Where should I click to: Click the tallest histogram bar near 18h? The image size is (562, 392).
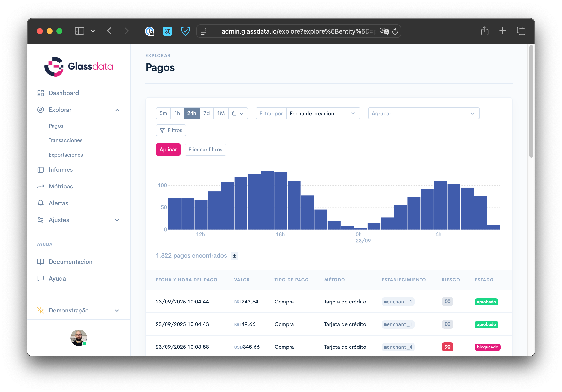[267, 200]
